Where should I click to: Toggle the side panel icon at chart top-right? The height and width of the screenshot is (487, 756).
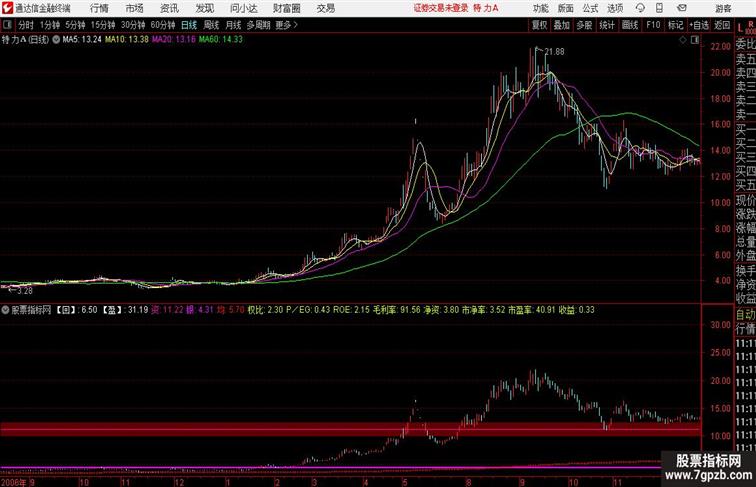click(695, 40)
